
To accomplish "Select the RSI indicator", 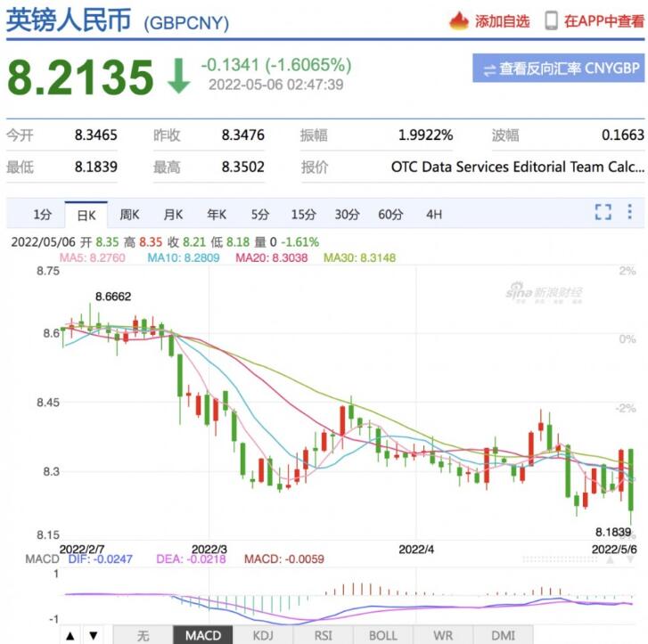I will tap(323, 635).
